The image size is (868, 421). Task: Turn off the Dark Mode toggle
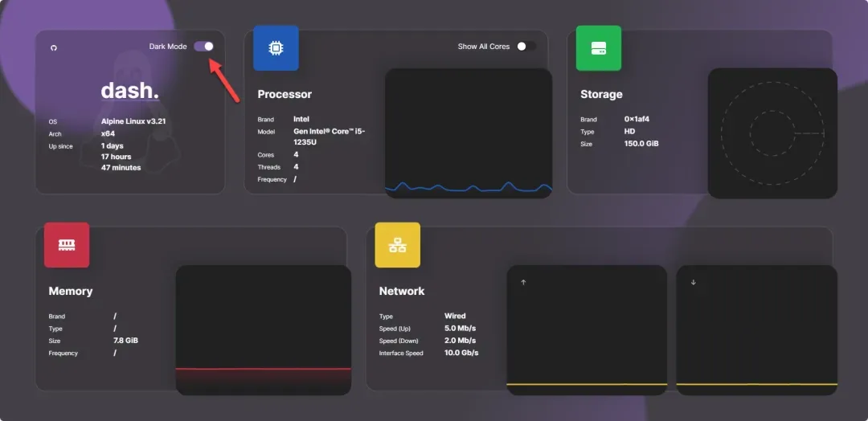(x=203, y=47)
